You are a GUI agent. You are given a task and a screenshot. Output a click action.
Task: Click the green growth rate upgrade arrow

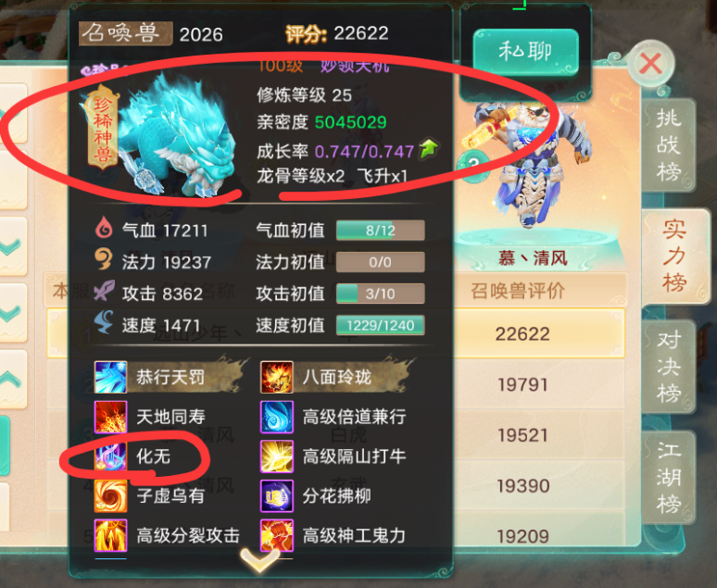coord(429,148)
